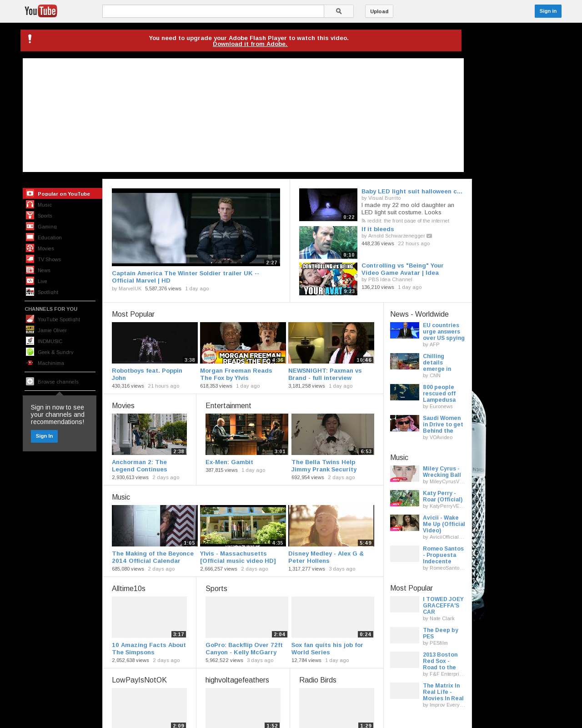Viewport: 582px width, 728px height.
Task: Click MarvelUK channel name
Action: [130, 288]
